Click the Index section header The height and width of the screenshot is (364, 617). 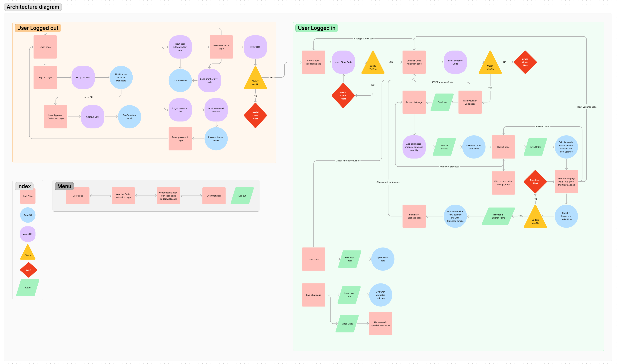click(x=24, y=186)
